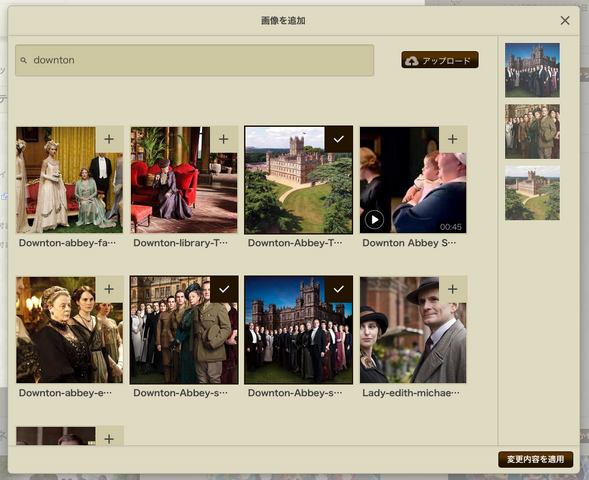Image resolution: width=589 pixels, height=480 pixels.
Task: Focus the search field containing downton
Action: pyautogui.click(x=195, y=60)
